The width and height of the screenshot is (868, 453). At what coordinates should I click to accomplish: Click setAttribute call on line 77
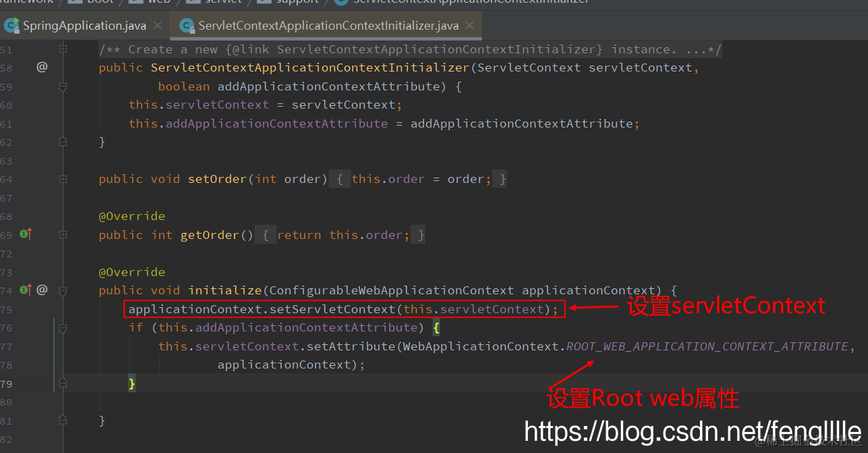[x=351, y=346]
